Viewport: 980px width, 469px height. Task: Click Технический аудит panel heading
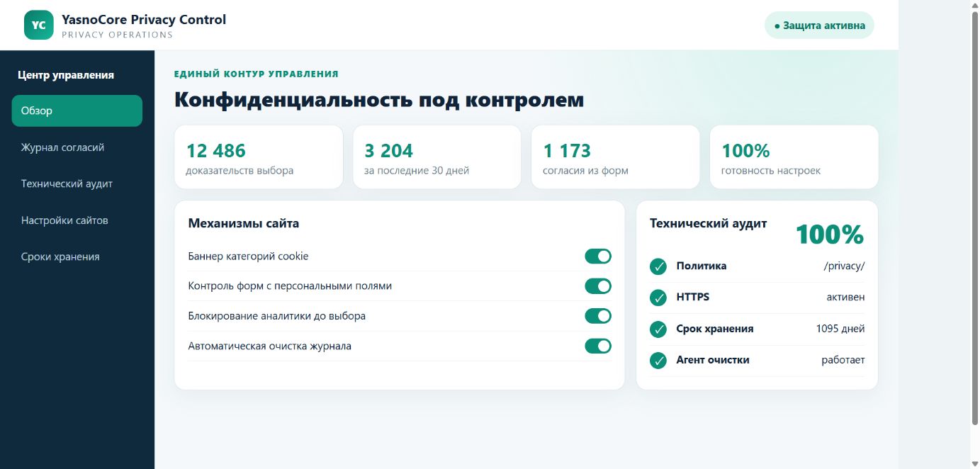tap(709, 224)
